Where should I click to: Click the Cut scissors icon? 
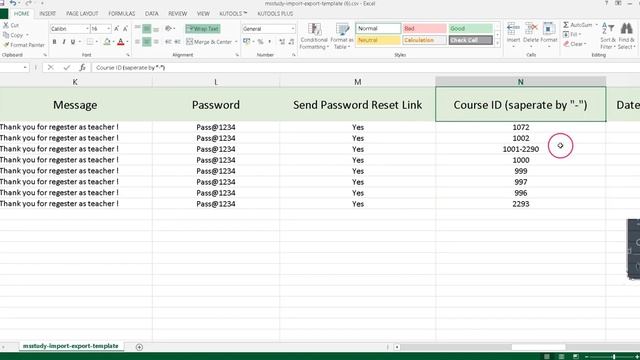click(6, 25)
